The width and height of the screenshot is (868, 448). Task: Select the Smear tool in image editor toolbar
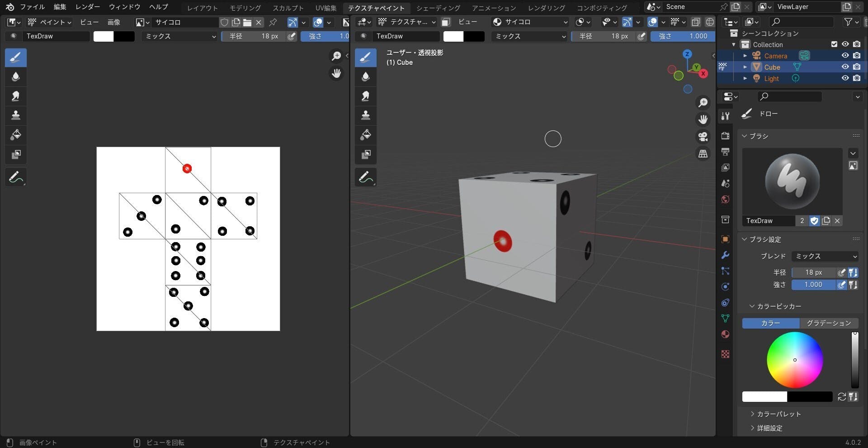[x=15, y=96]
